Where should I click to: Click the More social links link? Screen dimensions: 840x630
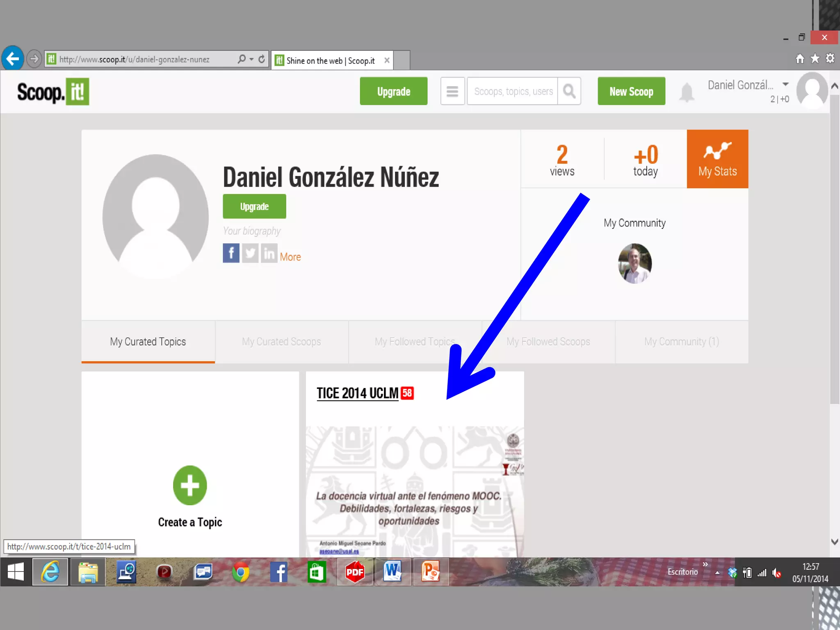pyautogui.click(x=290, y=257)
